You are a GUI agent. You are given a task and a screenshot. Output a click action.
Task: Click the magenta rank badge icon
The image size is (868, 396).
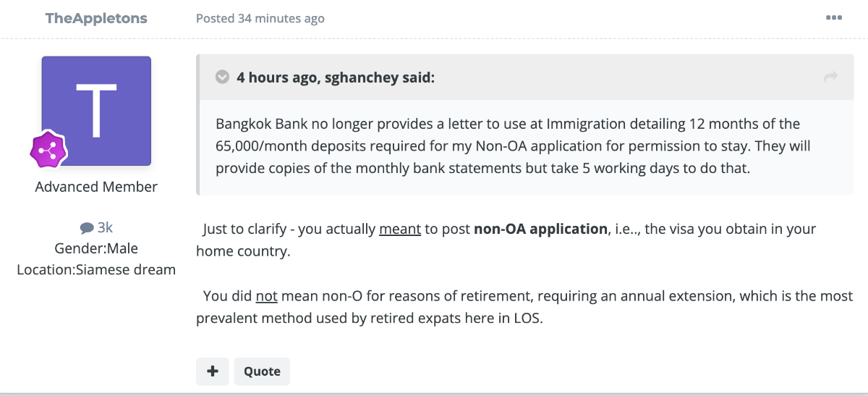48,149
